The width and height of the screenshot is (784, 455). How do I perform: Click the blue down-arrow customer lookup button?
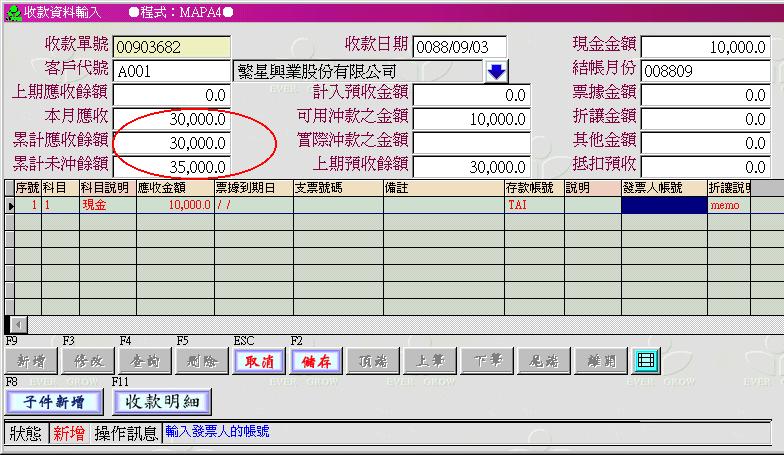click(497, 71)
